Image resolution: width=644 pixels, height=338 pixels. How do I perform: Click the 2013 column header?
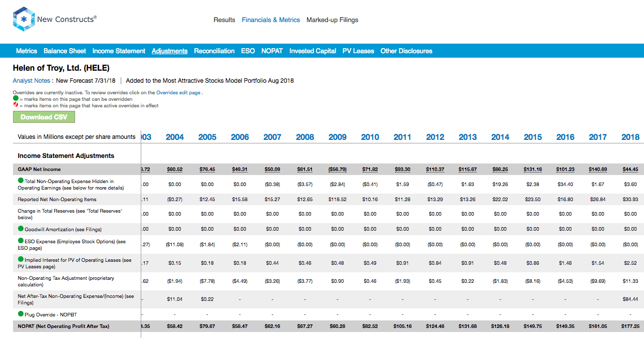tap(468, 137)
